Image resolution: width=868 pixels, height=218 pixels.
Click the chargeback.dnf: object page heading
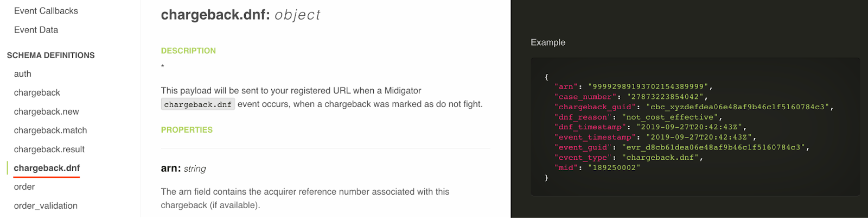(240, 15)
